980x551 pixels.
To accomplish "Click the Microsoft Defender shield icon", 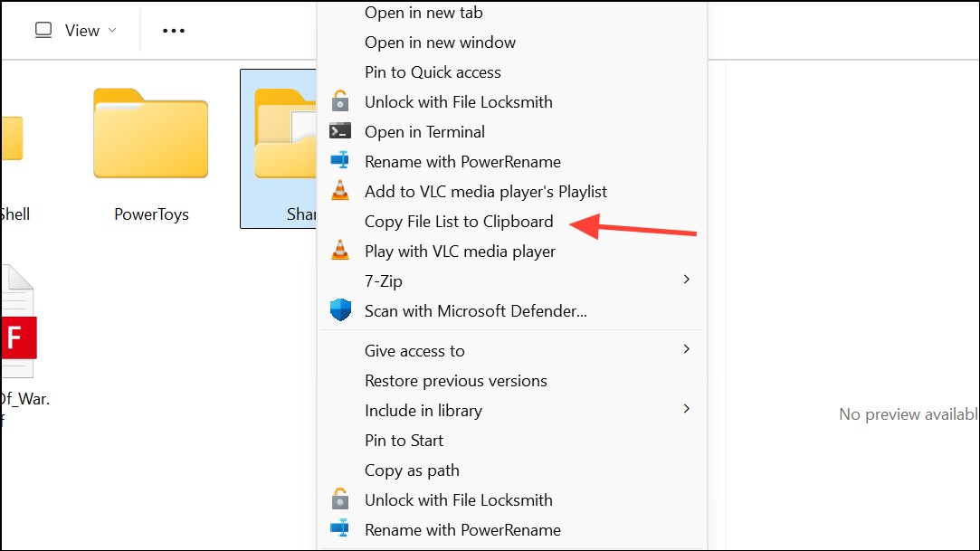I will (x=339, y=310).
